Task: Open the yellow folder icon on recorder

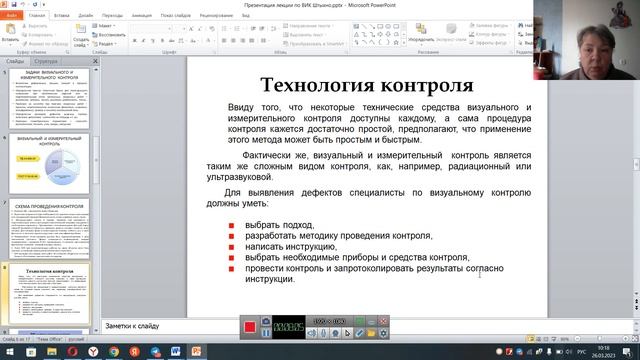Action: click(371, 333)
